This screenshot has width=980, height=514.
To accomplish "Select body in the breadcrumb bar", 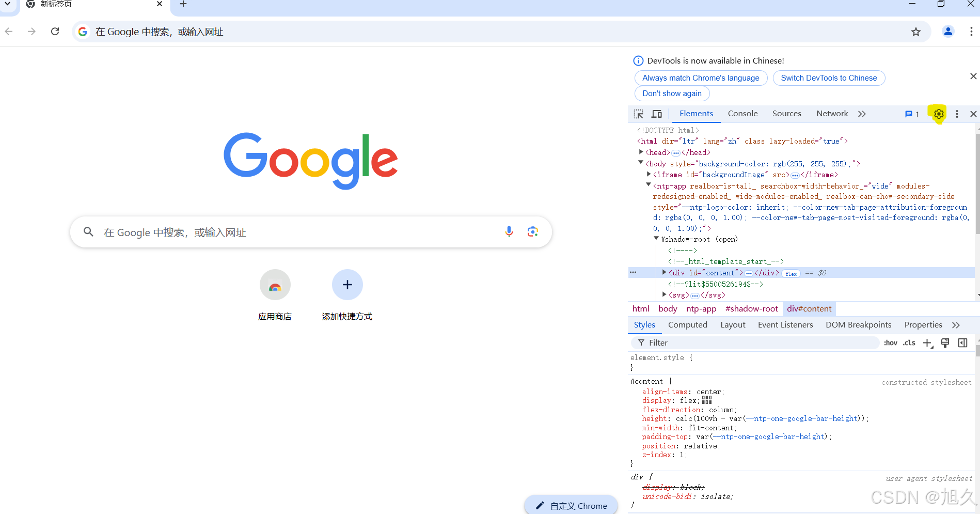I will coord(668,309).
